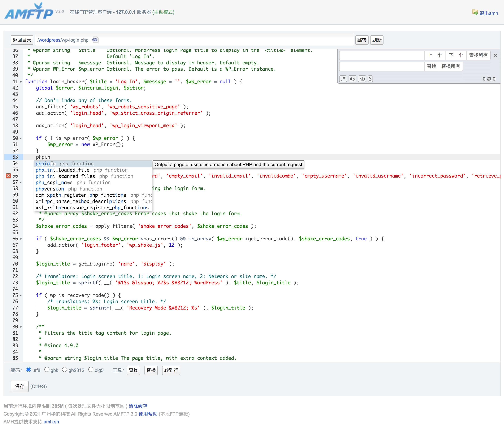Click the PHP icon beside the file path
Viewport: 504px width, 436px height.
tap(95, 40)
